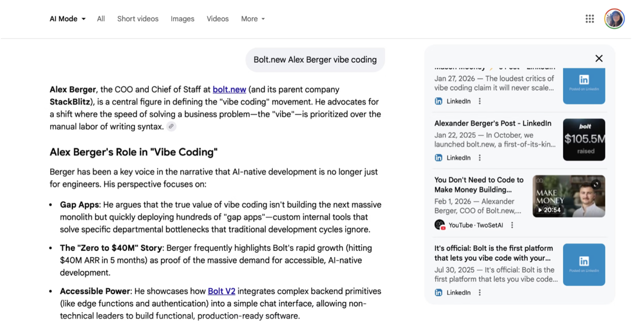This screenshot has width=644, height=331.
Task: Click 'Jan 27, 2026' result snippet text
Action: 494,83
